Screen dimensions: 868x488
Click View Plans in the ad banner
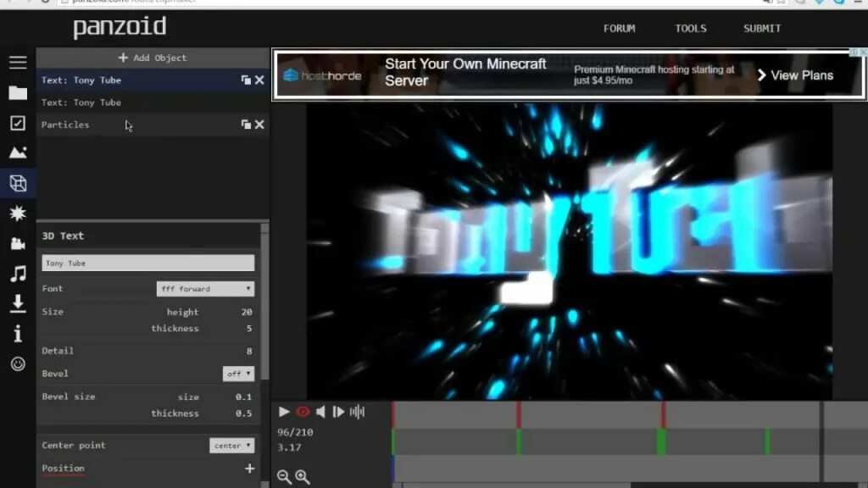[795, 75]
